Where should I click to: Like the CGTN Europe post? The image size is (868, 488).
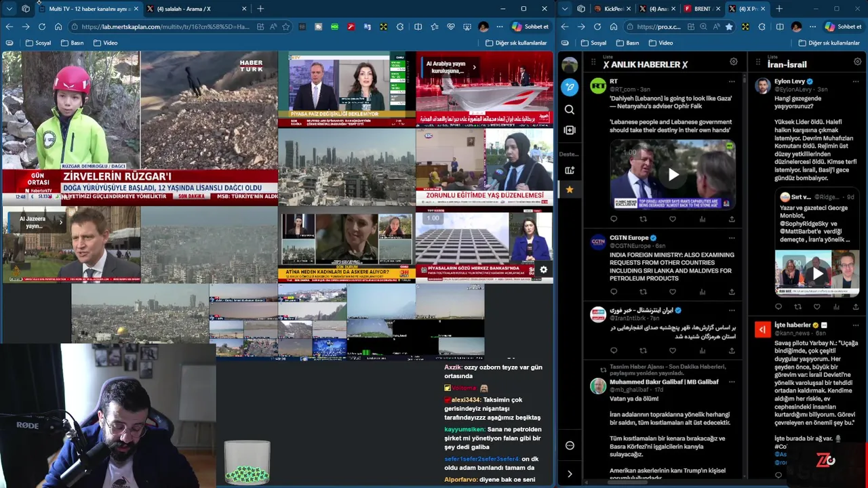[x=673, y=292]
